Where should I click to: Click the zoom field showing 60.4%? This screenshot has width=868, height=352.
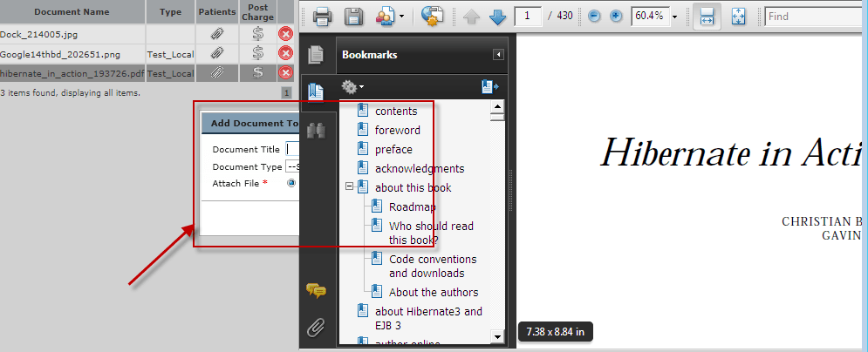(650, 16)
